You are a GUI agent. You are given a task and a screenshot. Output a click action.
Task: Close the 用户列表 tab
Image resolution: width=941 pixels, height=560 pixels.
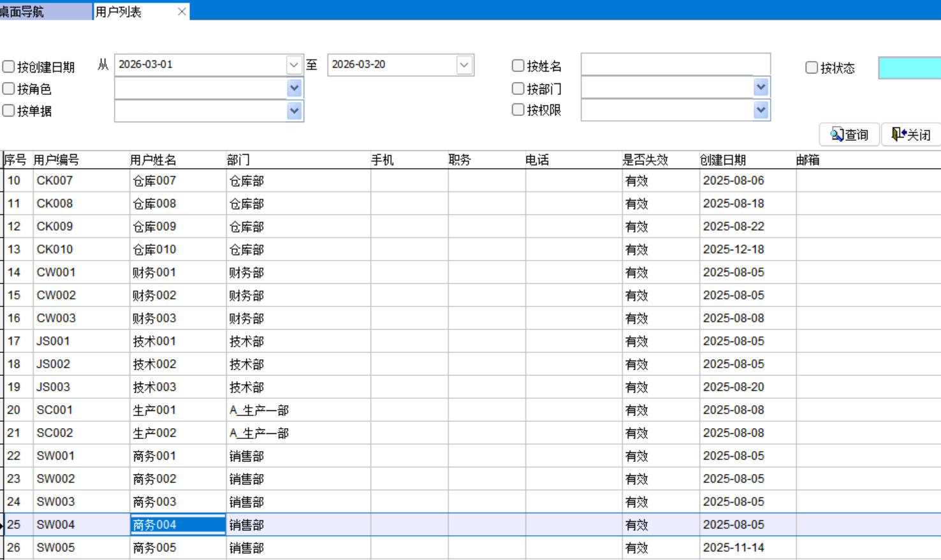[182, 11]
